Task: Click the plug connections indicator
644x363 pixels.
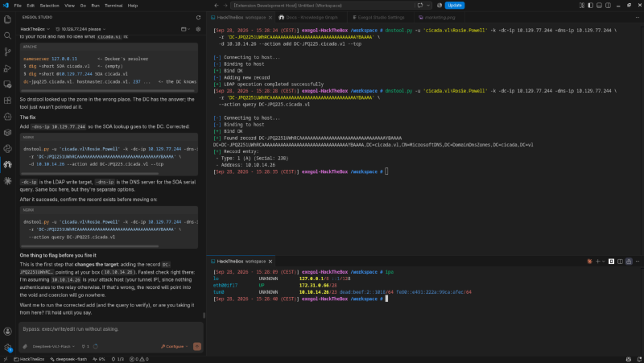Action: [x=85, y=346]
